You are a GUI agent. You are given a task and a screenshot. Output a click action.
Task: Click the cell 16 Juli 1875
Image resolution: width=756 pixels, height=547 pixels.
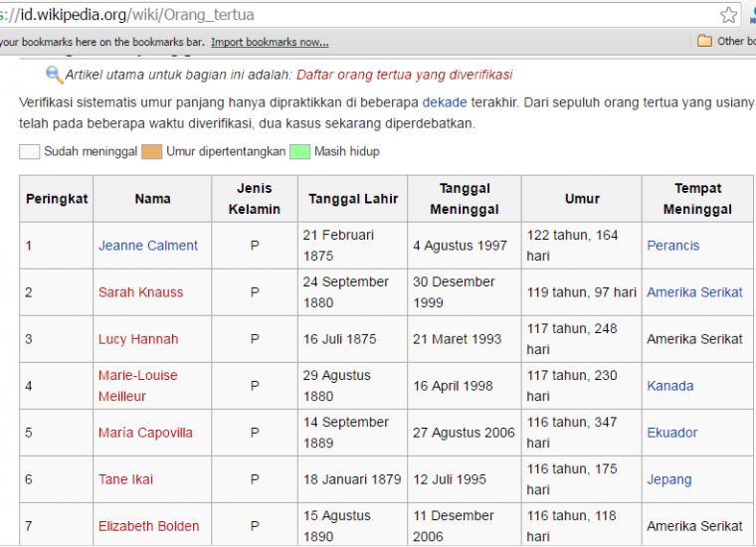353,339
